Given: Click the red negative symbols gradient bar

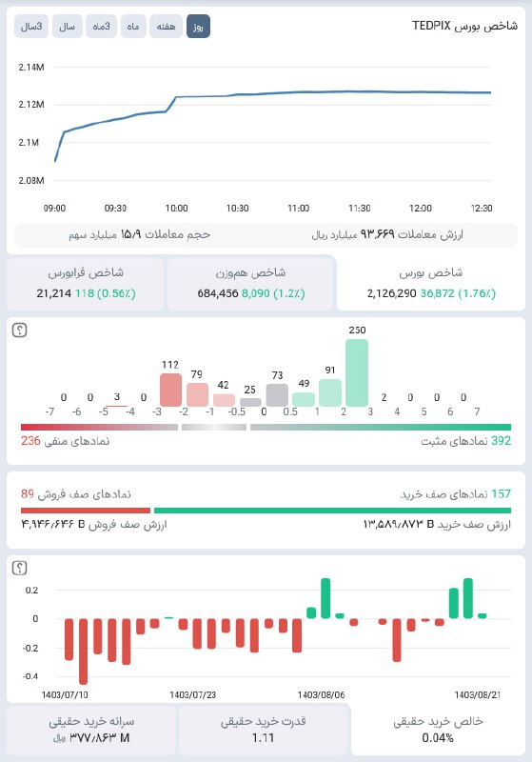Looking at the screenshot, I should (x=100, y=427).
